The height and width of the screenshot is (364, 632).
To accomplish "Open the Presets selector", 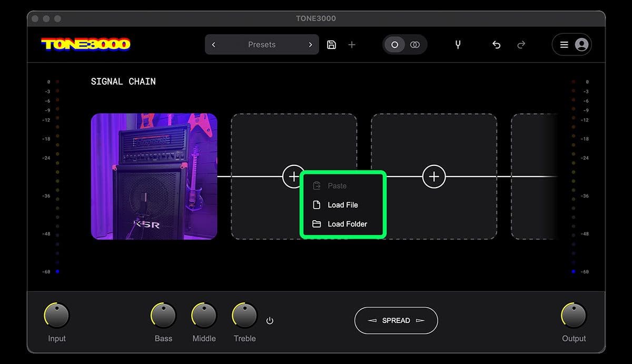I will 262,45.
